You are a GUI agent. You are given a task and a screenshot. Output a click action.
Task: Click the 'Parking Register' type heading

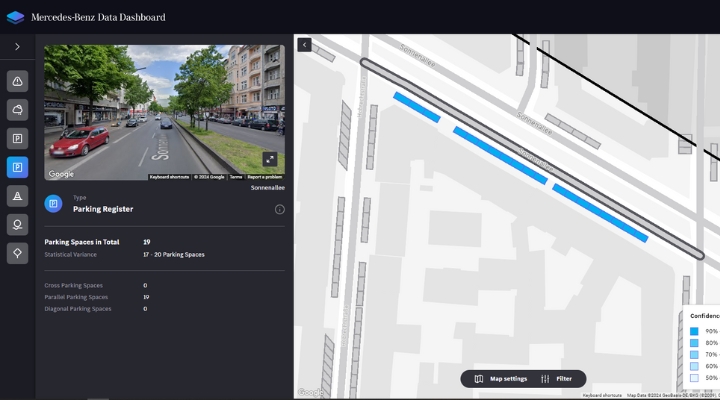tap(103, 209)
